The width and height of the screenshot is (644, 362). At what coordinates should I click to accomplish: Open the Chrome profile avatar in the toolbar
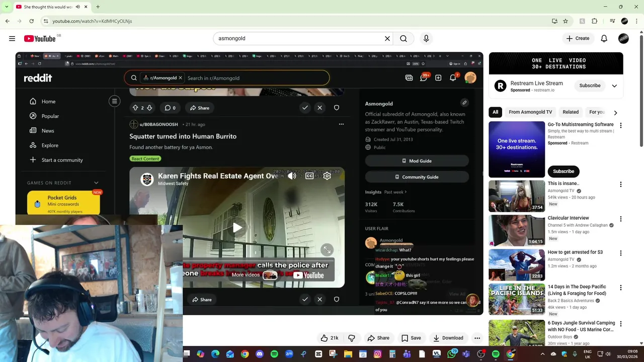624,21
